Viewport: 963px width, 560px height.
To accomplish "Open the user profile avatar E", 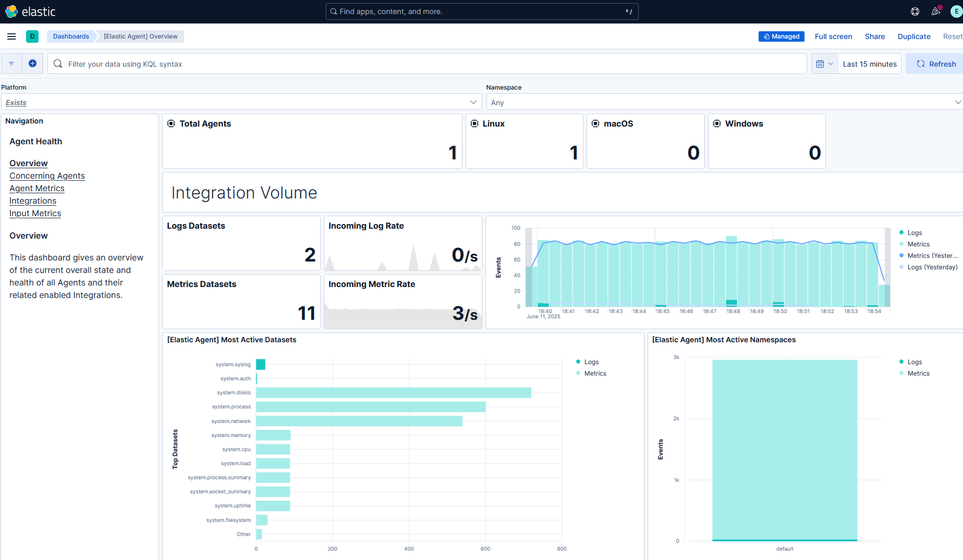I will click(x=957, y=11).
